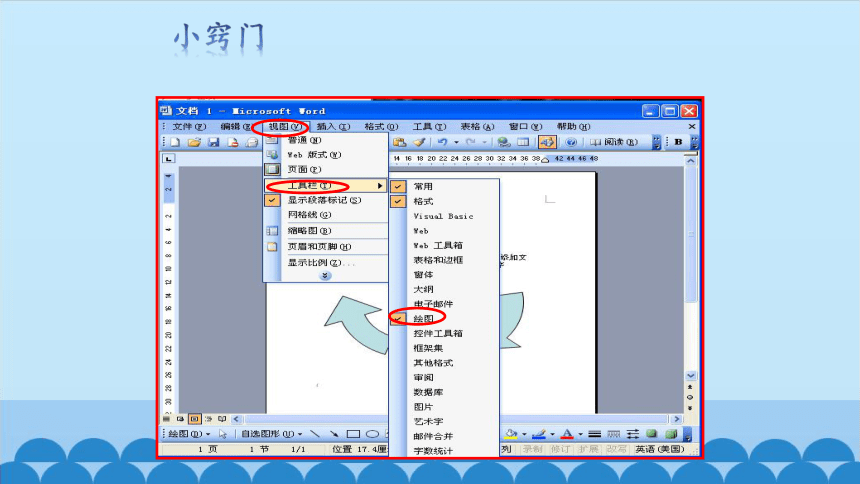Click the Format Painter brush icon
Image resolution: width=860 pixels, height=484 pixels.
pos(420,142)
